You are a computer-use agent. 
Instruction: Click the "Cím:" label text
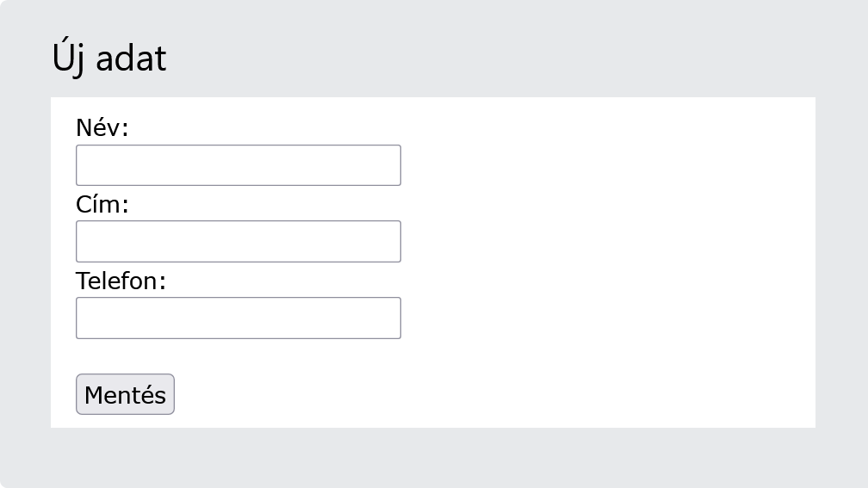pos(102,205)
